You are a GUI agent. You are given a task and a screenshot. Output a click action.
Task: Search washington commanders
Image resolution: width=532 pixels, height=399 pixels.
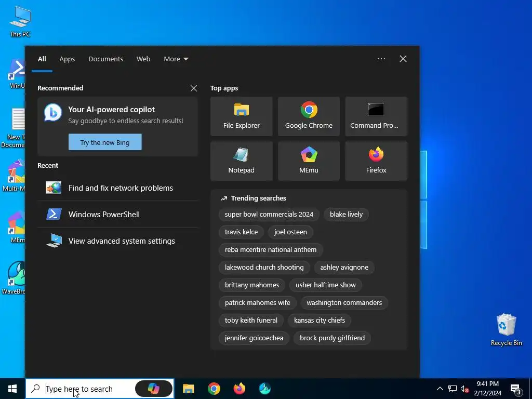point(344,302)
